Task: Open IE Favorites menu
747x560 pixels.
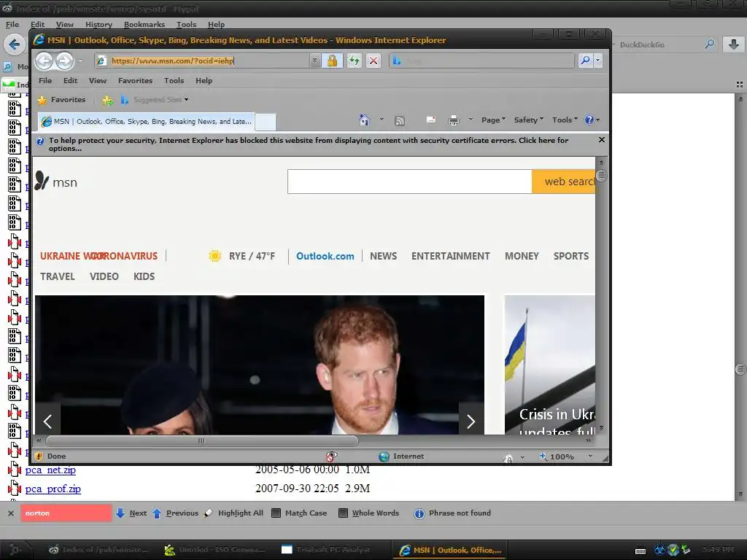Action: click(x=135, y=80)
